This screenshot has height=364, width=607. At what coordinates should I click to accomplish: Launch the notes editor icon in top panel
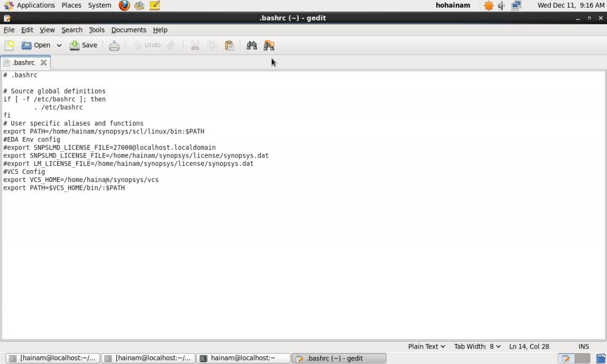(155, 5)
